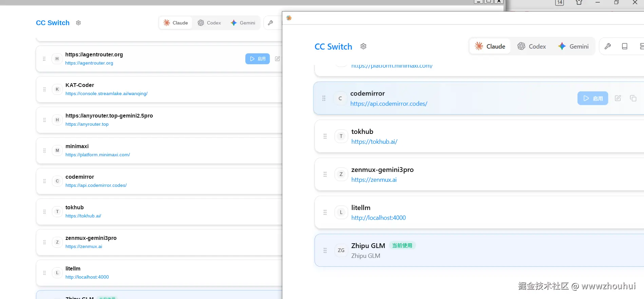Select the codemirror name in the front window
Screen dimensions: 644x299
(x=367, y=93)
